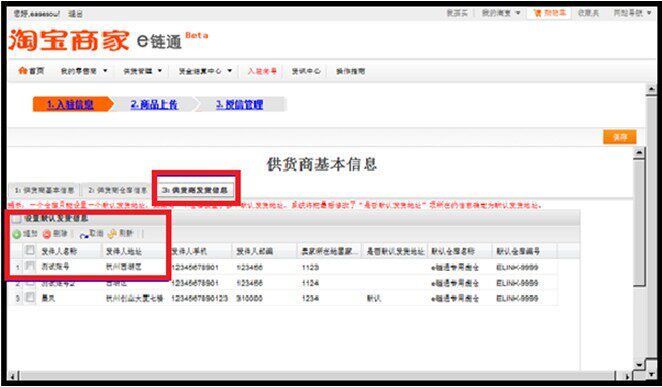Click the orange 保存 button
This screenshot has height=387, width=662.
[x=619, y=137]
